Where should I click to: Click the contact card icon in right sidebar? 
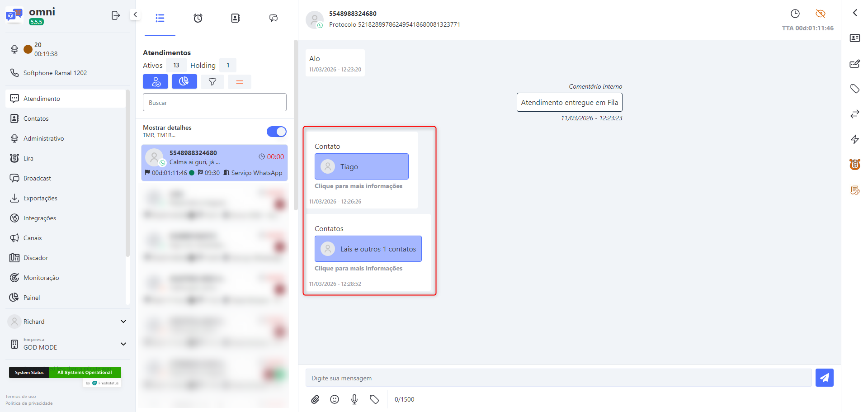click(855, 38)
